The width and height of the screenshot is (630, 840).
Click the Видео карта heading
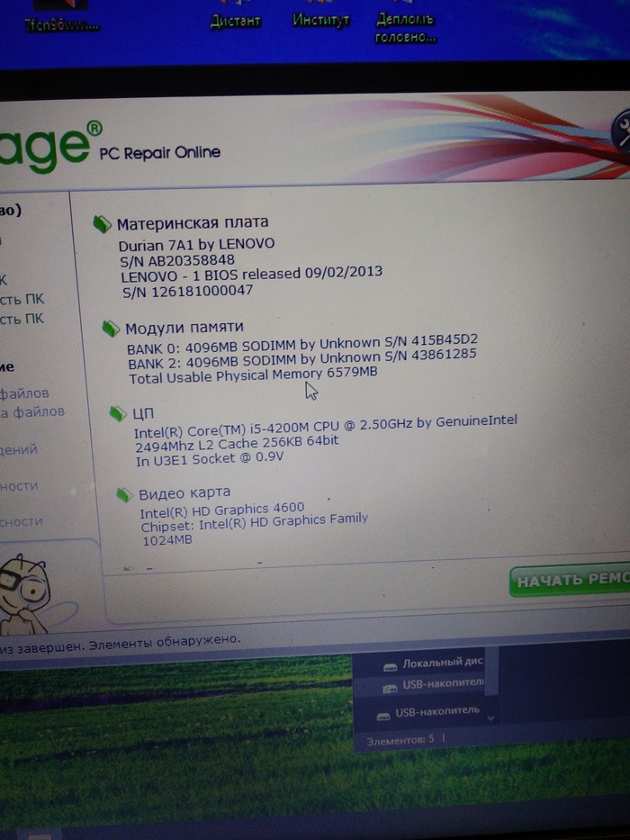click(184, 492)
